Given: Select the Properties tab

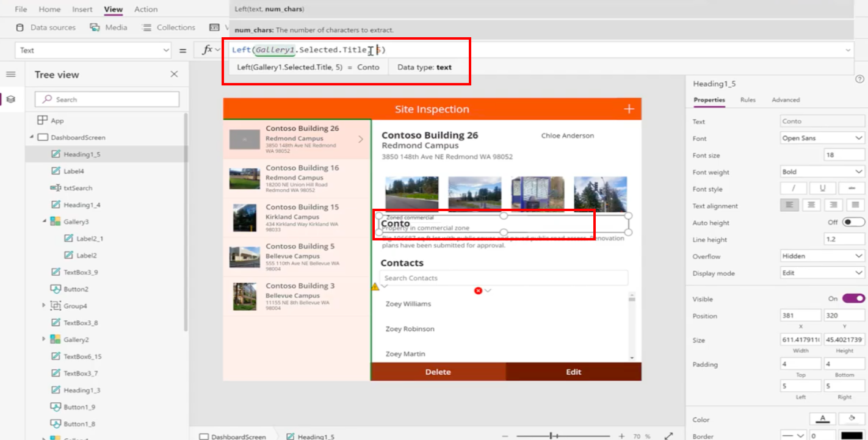Looking at the screenshot, I should (709, 99).
